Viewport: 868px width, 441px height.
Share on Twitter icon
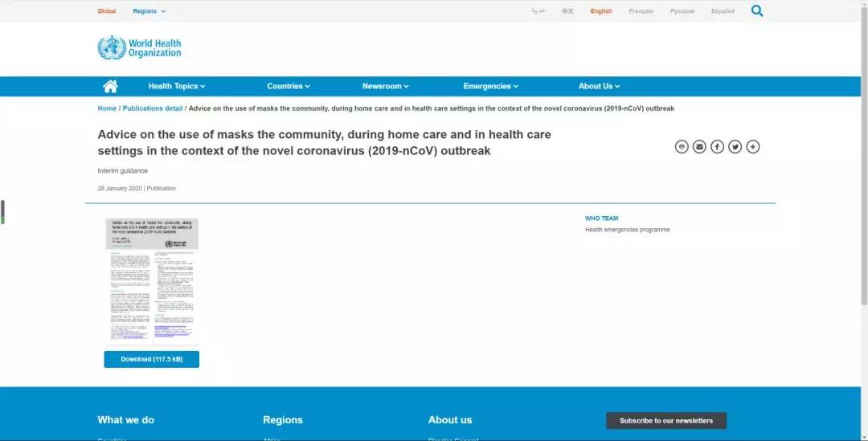coord(735,147)
